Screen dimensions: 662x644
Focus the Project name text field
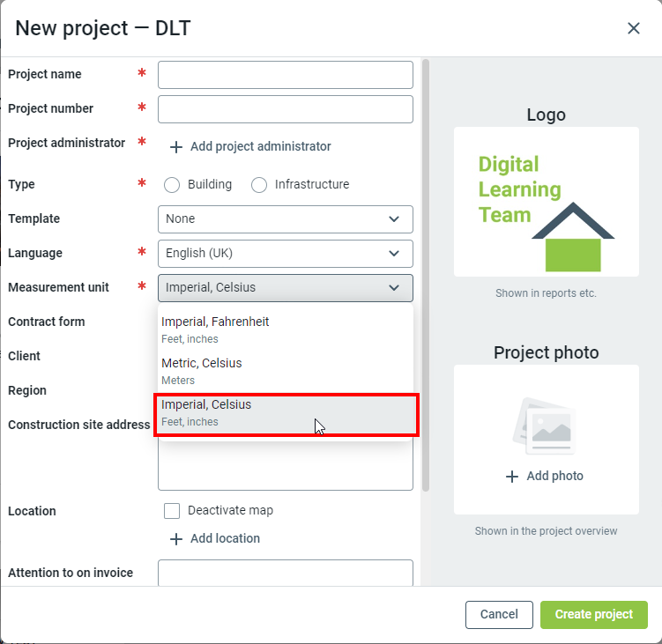[x=285, y=75]
